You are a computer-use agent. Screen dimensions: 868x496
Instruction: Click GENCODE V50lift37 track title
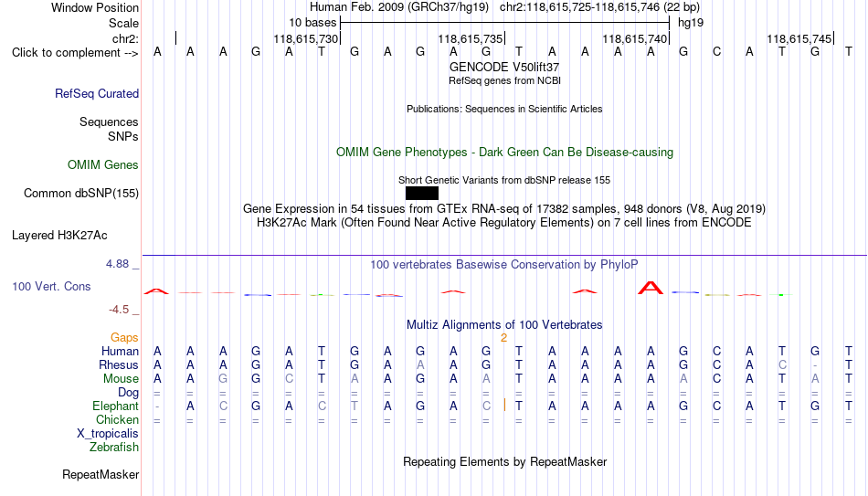[x=504, y=67]
